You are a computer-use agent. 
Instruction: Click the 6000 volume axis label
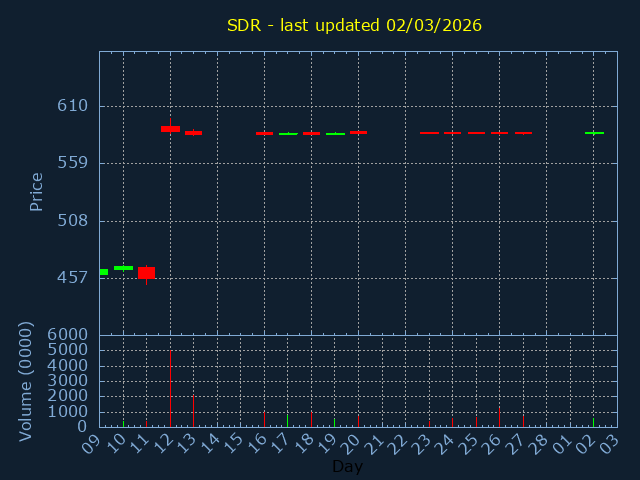tap(66, 335)
